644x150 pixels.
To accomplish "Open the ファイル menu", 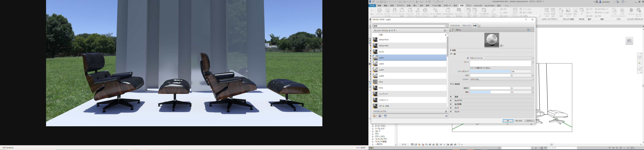I will coord(372,5).
